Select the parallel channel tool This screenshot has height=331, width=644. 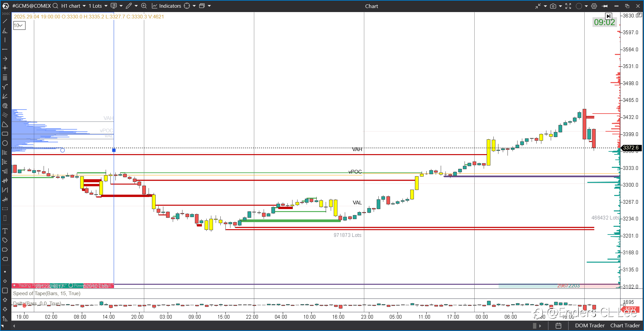click(x=5, y=115)
